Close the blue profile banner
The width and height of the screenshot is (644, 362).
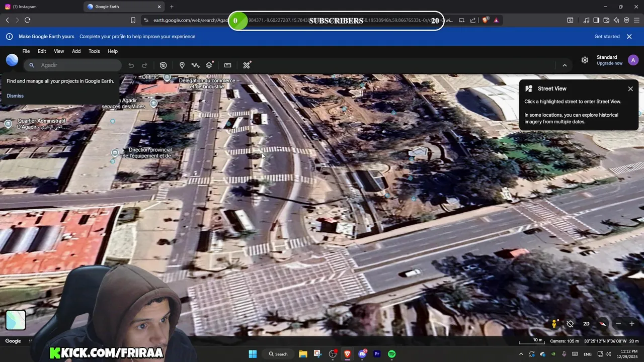pos(629,37)
